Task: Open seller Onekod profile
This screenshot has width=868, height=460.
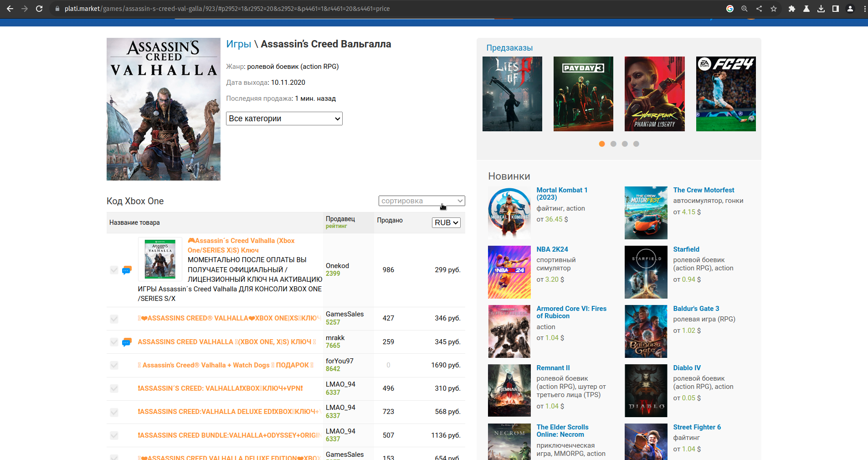Action: pos(337,266)
